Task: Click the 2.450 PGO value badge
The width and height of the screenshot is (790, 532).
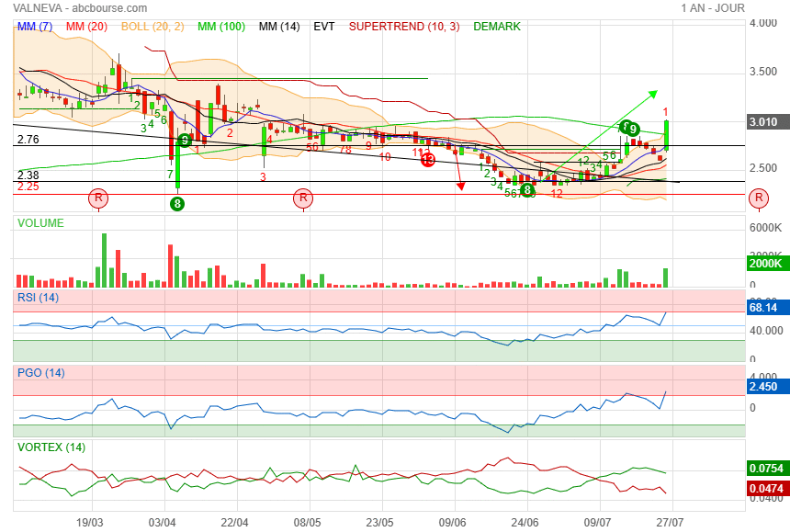Action: pos(768,387)
